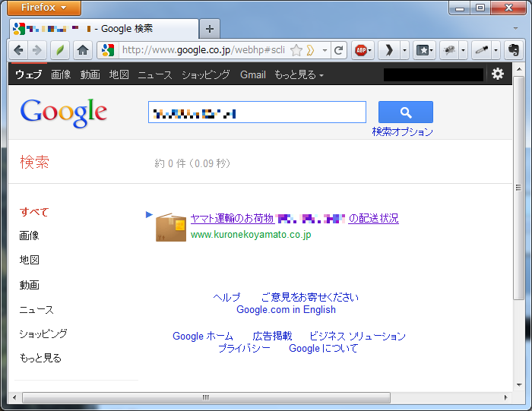Click the black chevron toolbar button
532x411 pixels.
389,51
